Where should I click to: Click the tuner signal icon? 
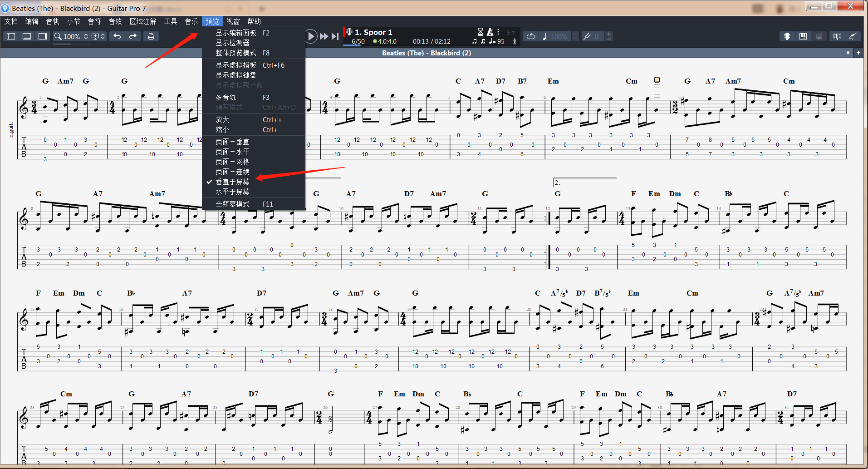pyautogui.click(x=837, y=36)
